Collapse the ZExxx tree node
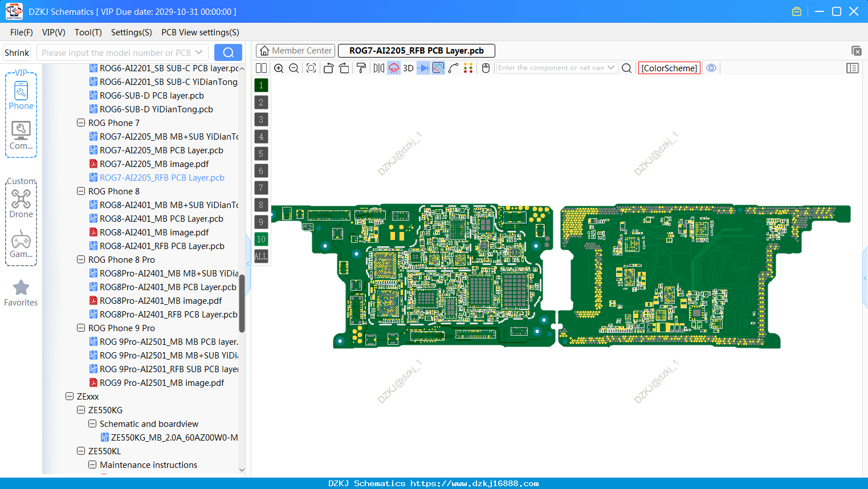The image size is (868, 489). pos(70,396)
